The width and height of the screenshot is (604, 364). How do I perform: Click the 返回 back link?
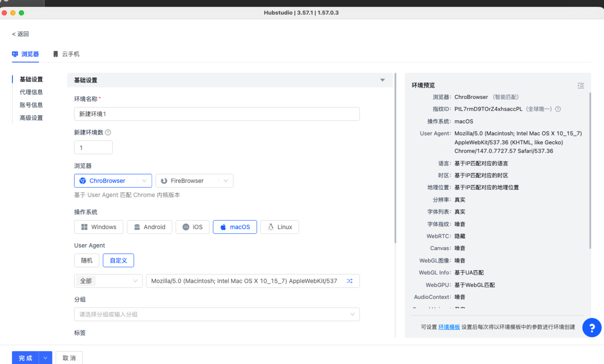pos(21,34)
